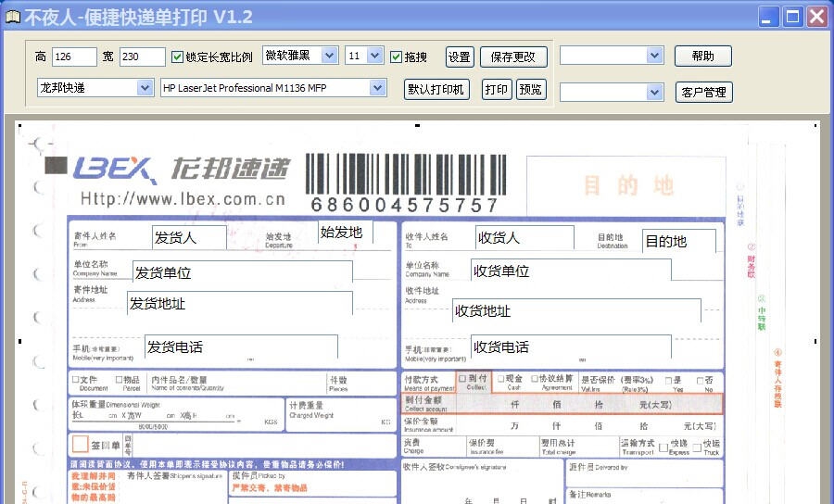Select the 发货人 field box
834x504 pixels.
(189, 238)
